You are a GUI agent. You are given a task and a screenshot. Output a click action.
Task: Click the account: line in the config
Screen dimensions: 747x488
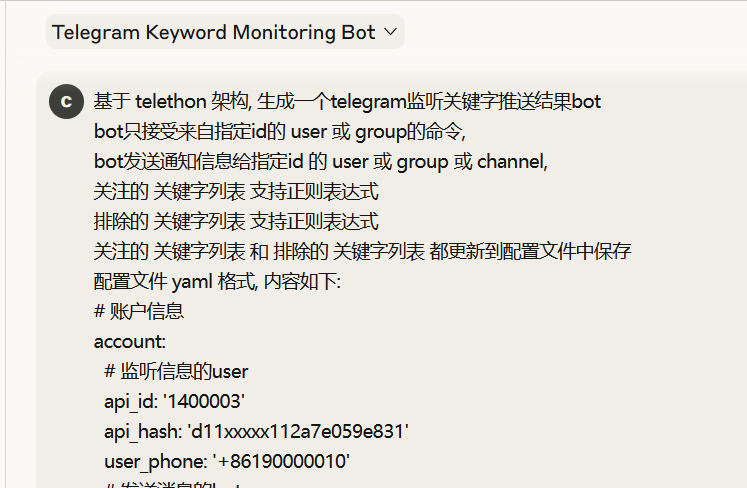[128, 342]
